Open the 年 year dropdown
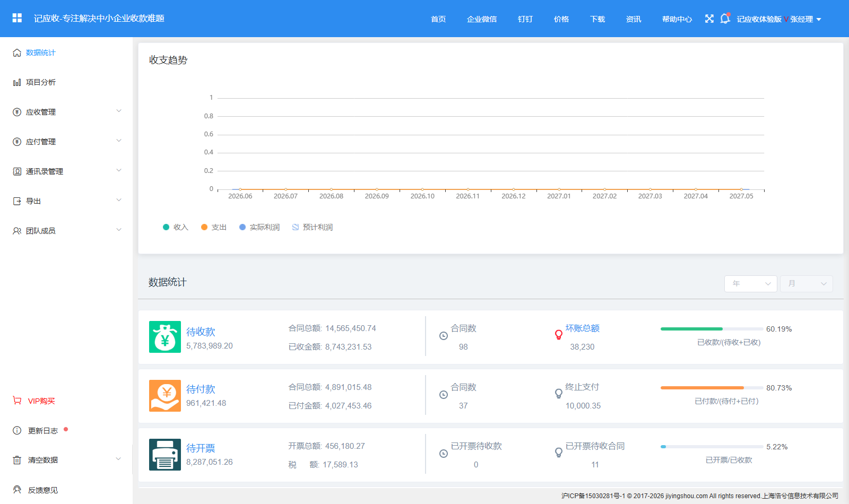 tap(751, 284)
